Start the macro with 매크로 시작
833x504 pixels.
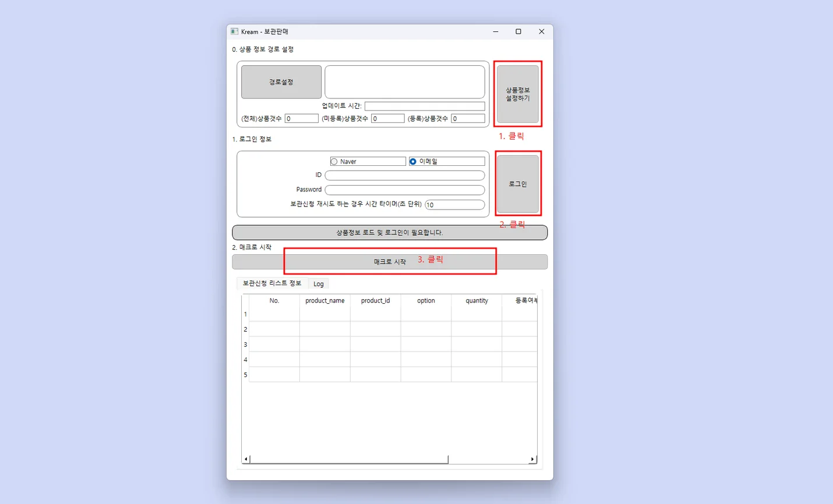click(x=390, y=262)
